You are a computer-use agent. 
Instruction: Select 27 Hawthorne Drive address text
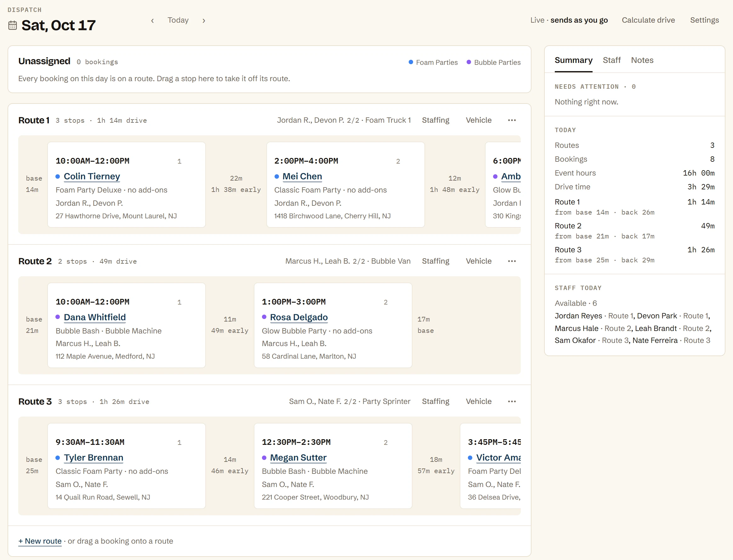click(x=116, y=216)
